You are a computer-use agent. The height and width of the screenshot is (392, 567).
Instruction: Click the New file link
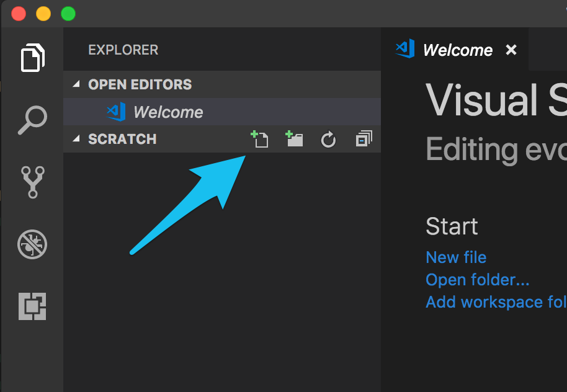click(x=456, y=257)
